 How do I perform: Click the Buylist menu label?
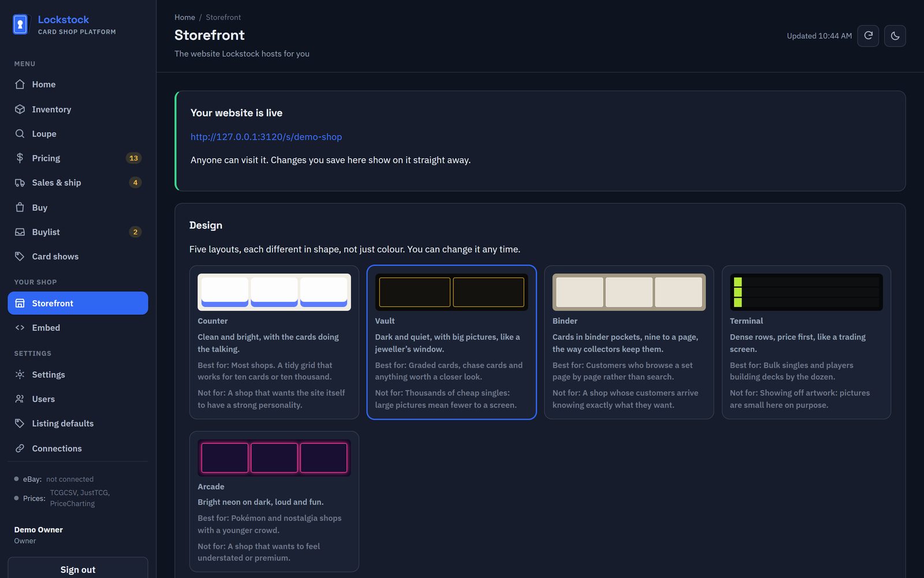coord(46,232)
